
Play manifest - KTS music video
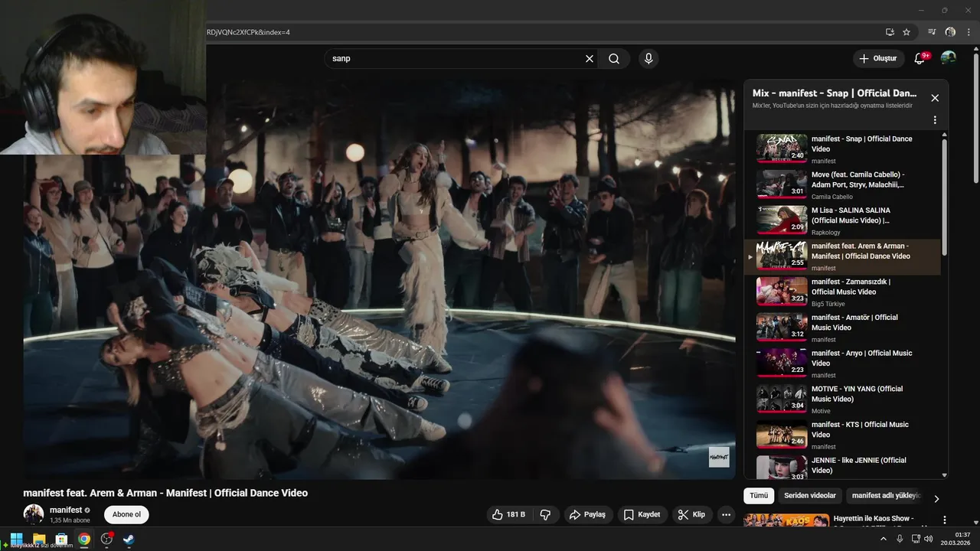click(842, 435)
